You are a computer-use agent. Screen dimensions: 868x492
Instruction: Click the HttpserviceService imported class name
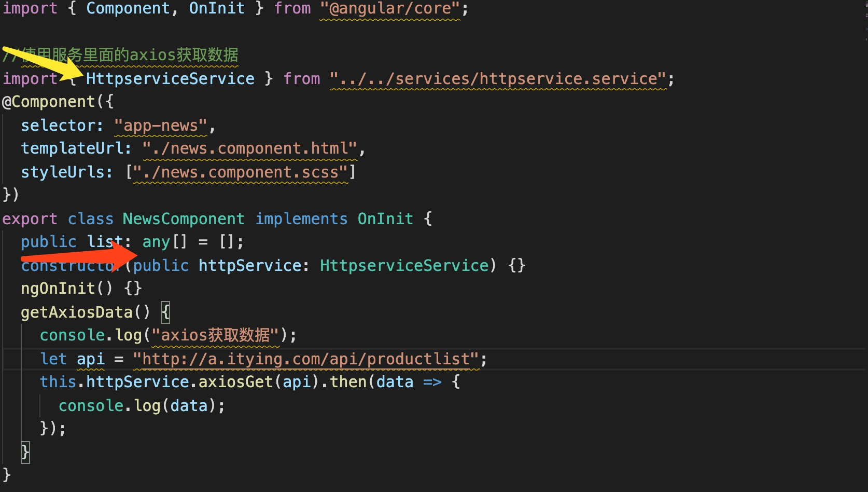(x=171, y=78)
